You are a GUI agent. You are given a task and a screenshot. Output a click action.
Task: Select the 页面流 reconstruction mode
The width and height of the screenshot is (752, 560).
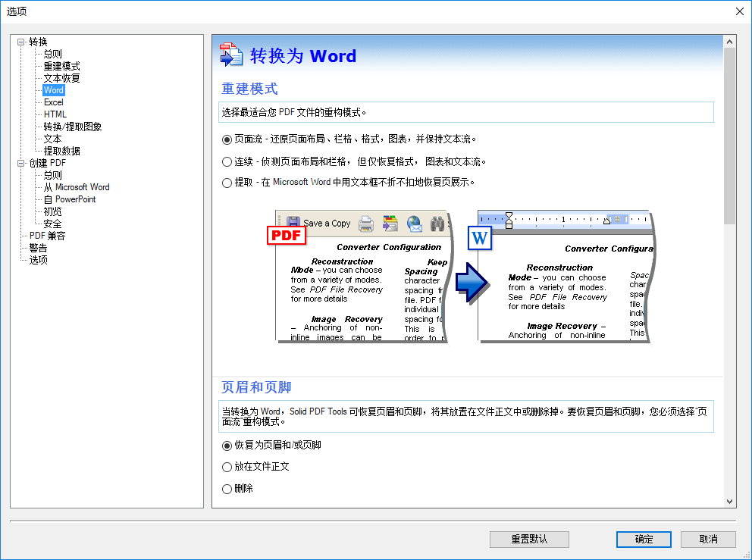[227, 139]
